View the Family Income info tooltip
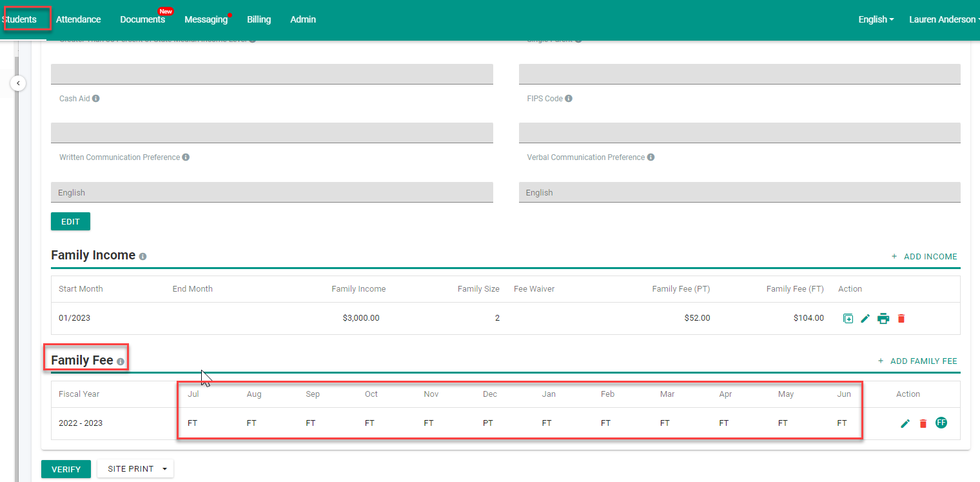The image size is (980, 482). (x=142, y=256)
